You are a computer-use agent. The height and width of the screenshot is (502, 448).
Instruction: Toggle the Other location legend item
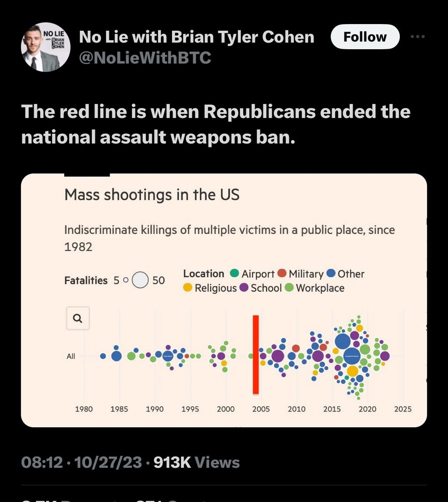(345, 274)
